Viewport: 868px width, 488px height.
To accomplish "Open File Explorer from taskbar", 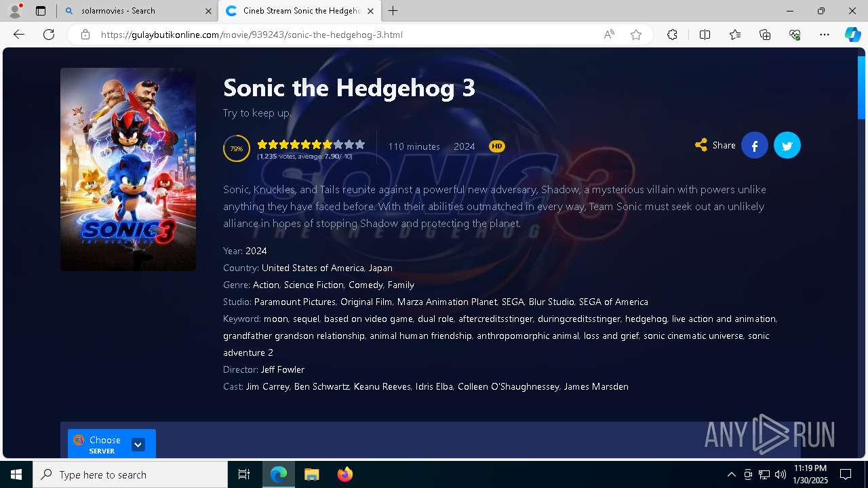I will point(311,474).
